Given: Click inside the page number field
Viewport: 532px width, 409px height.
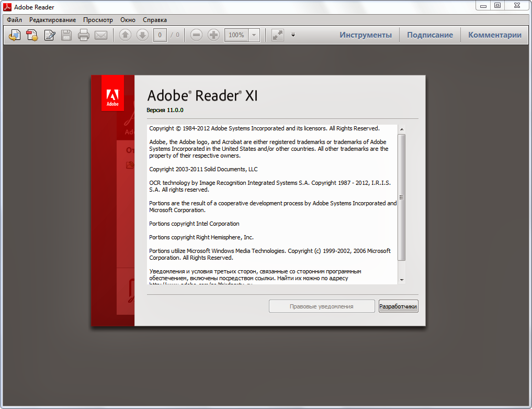Looking at the screenshot, I should click(x=160, y=35).
